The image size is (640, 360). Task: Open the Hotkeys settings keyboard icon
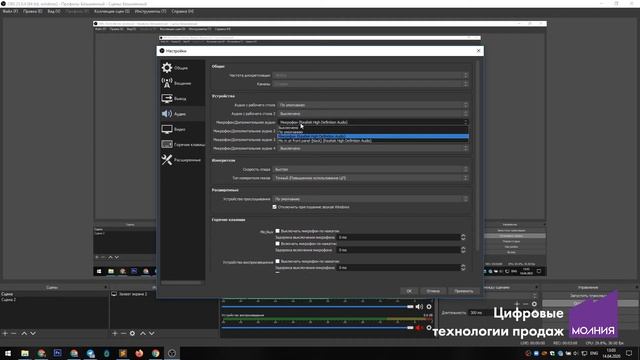point(167,144)
